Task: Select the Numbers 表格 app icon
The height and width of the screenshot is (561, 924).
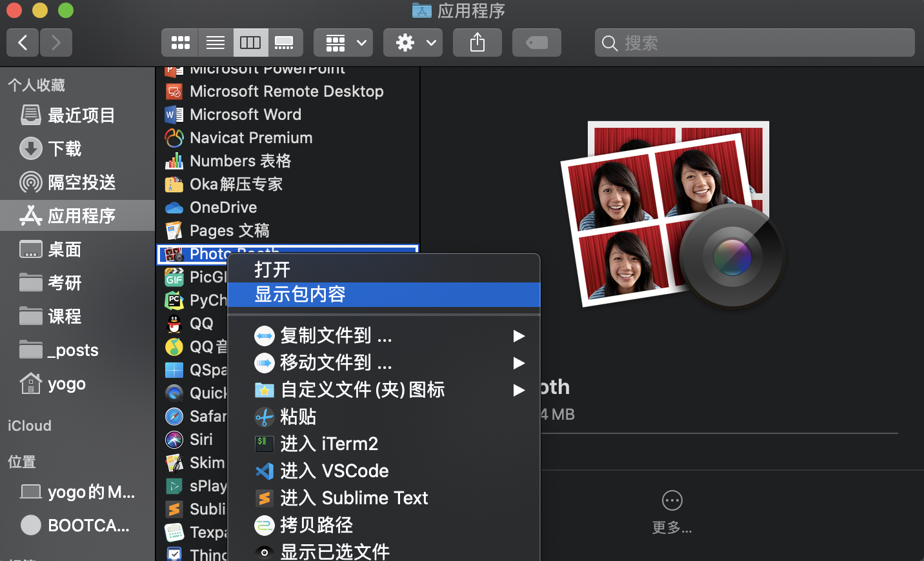Action: tap(174, 161)
